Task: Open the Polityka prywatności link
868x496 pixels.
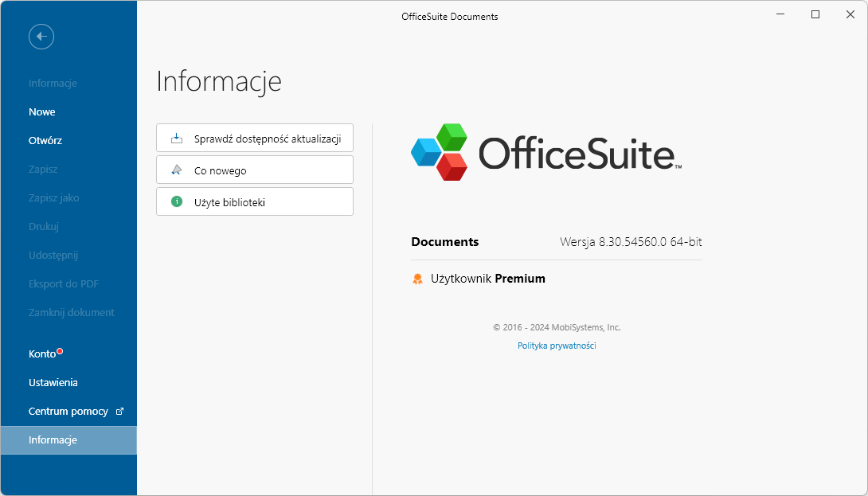Action: 557,346
